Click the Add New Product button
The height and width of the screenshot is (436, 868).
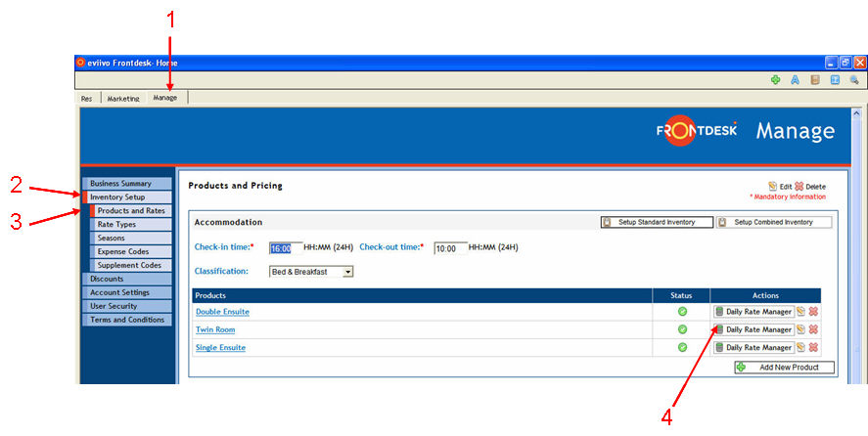pos(784,367)
